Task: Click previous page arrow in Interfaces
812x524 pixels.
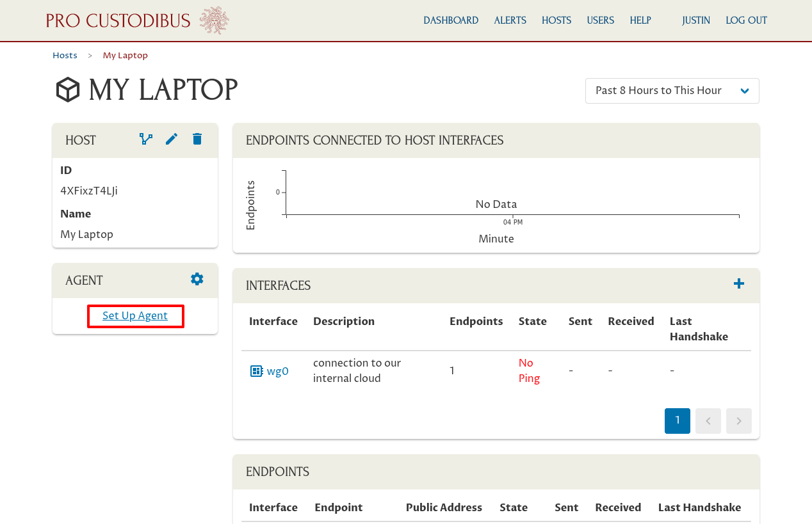Action: point(708,421)
